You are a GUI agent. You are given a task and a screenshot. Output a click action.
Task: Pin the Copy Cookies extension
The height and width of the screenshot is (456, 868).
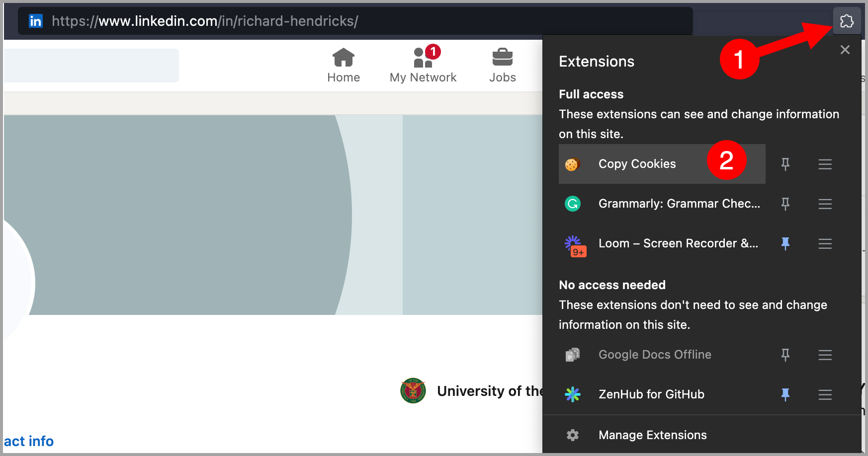tap(785, 164)
